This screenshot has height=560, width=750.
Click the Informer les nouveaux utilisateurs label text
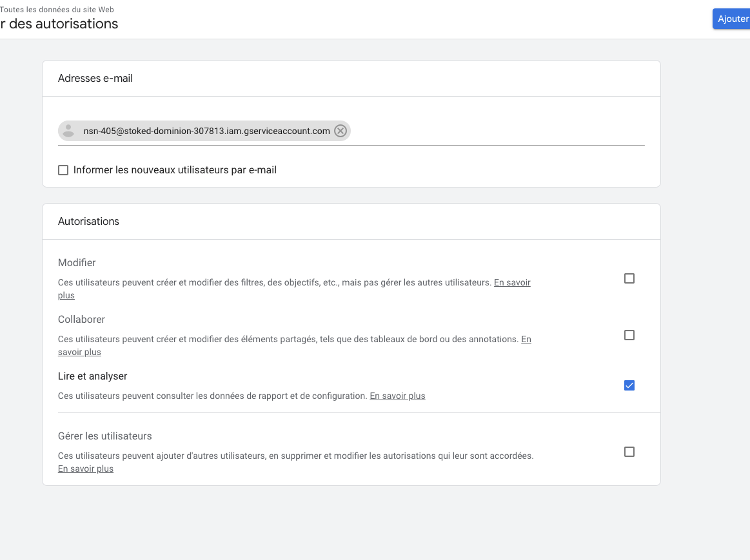tap(175, 170)
